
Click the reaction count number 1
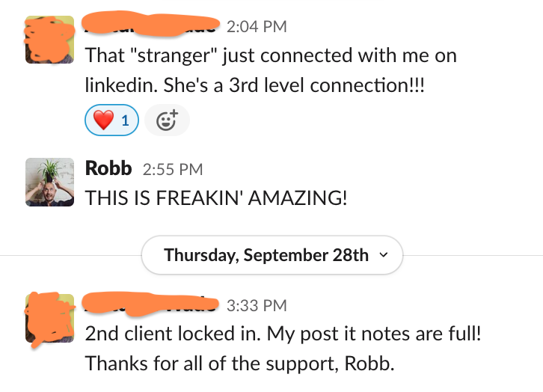[x=125, y=120]
